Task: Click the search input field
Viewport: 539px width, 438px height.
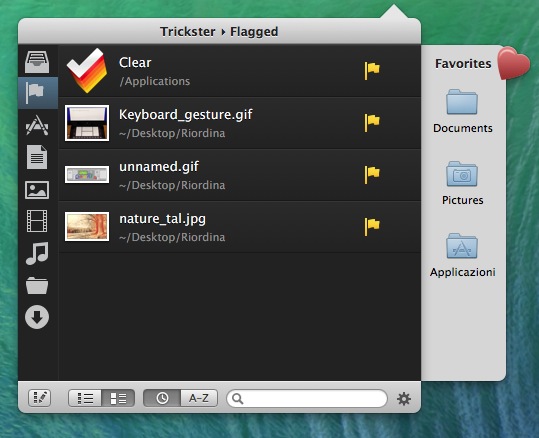Action: [307, 399]
